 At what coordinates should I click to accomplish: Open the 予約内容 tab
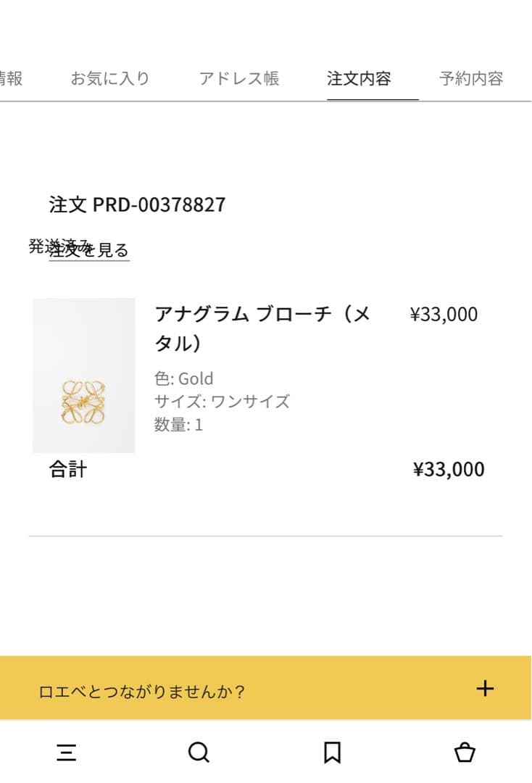[471, 78]
